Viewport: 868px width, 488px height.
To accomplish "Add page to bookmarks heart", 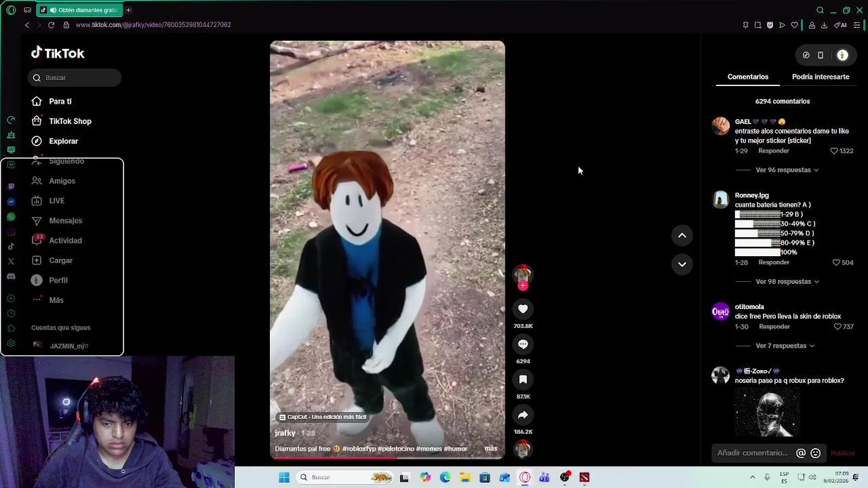I will pyautogui.click(x=794, y=25).
